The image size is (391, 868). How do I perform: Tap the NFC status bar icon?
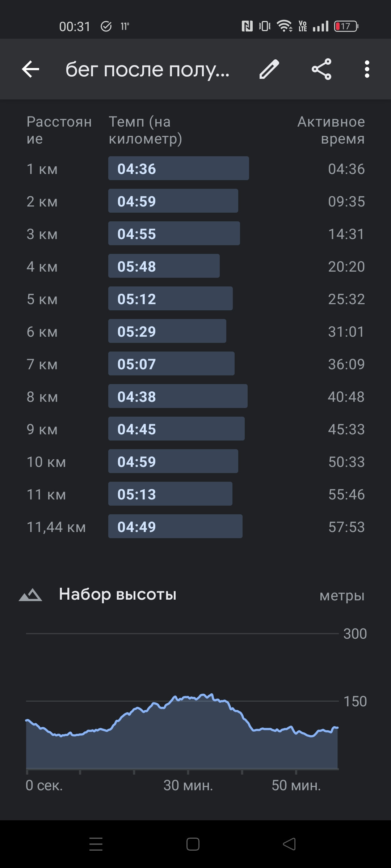[x=247, y=26]
